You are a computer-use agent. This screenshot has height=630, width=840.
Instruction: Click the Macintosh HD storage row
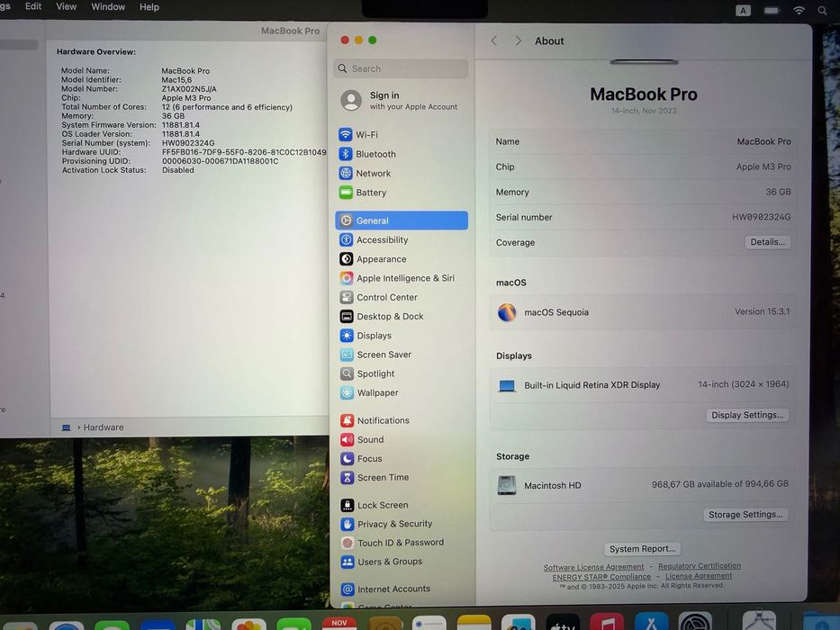(642, 485)
